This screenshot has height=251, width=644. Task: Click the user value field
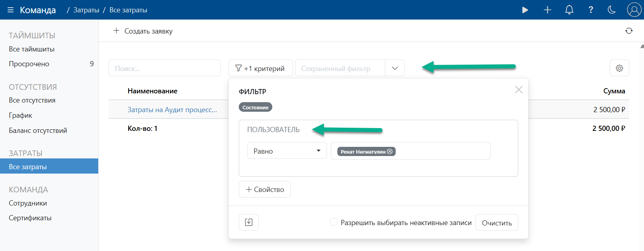[x=410, y=151]
